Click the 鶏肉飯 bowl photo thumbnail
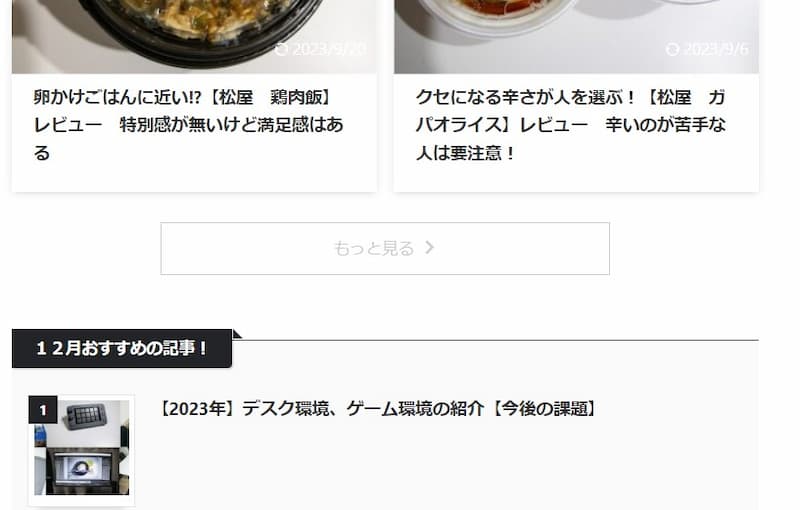 click(194, 37)
